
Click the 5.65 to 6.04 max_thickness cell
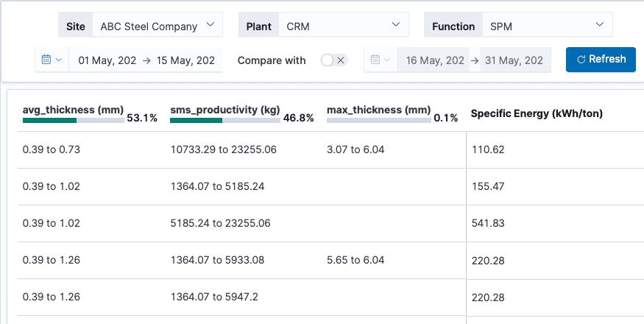tap(355, 260)
